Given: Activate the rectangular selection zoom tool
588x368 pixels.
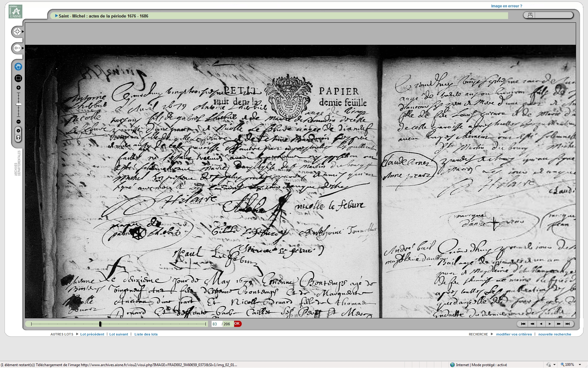Looking at the screenshot, I should click(18, 78).
